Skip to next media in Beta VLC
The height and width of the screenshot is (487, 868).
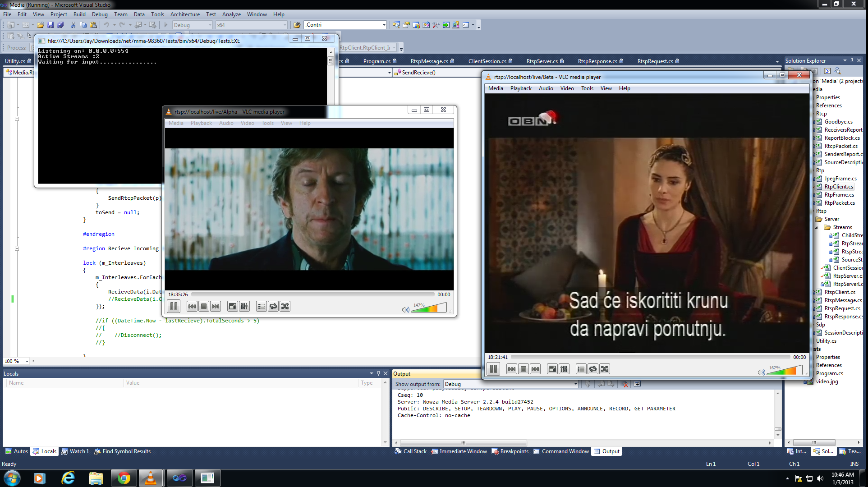tap(535, 369)
